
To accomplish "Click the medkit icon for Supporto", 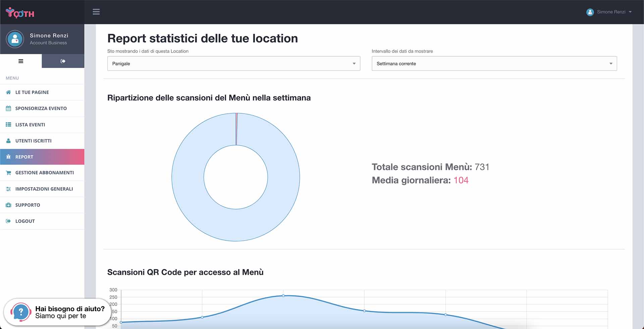I will coord(8,205).
